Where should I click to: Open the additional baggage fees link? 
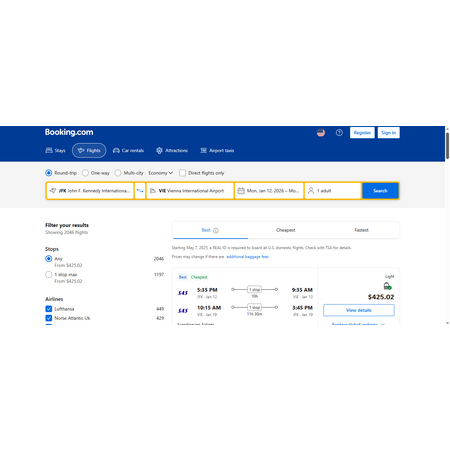point(247,257)
